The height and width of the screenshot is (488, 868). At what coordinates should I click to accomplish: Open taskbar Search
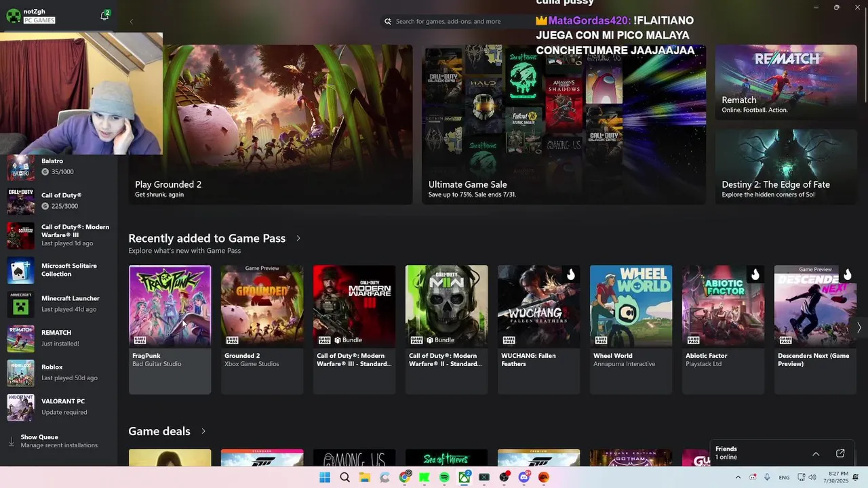click(x=344, y=477)
